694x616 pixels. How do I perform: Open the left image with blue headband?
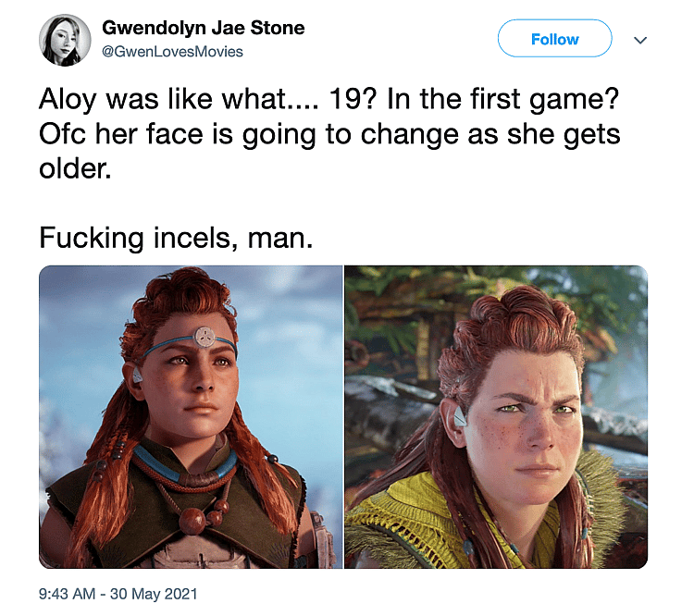tap(191, 416)
